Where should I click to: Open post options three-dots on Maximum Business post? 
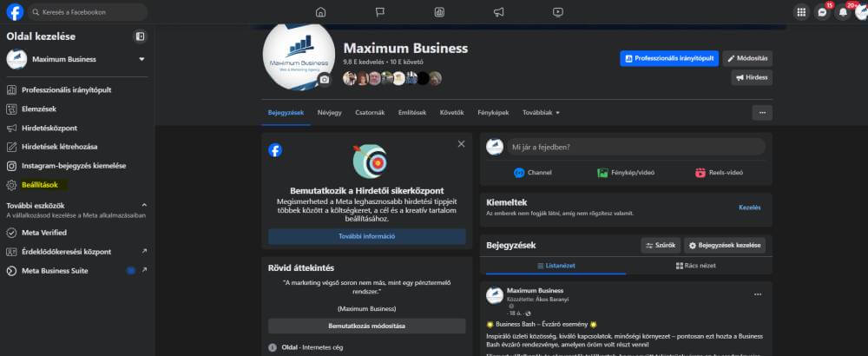[758, 294]
